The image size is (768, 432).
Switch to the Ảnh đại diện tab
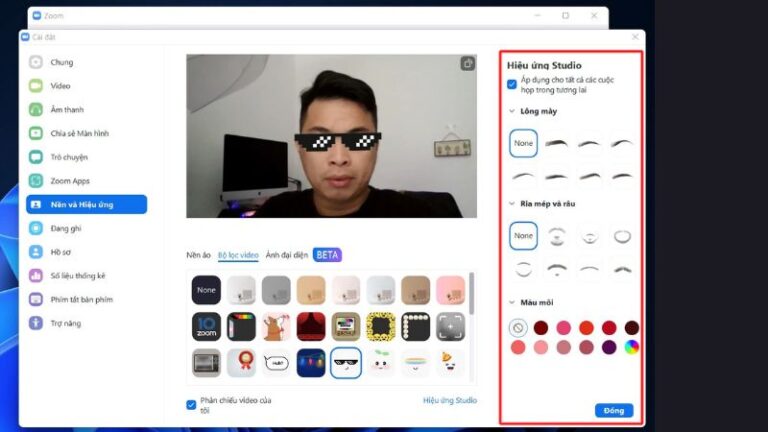(287, 255)
